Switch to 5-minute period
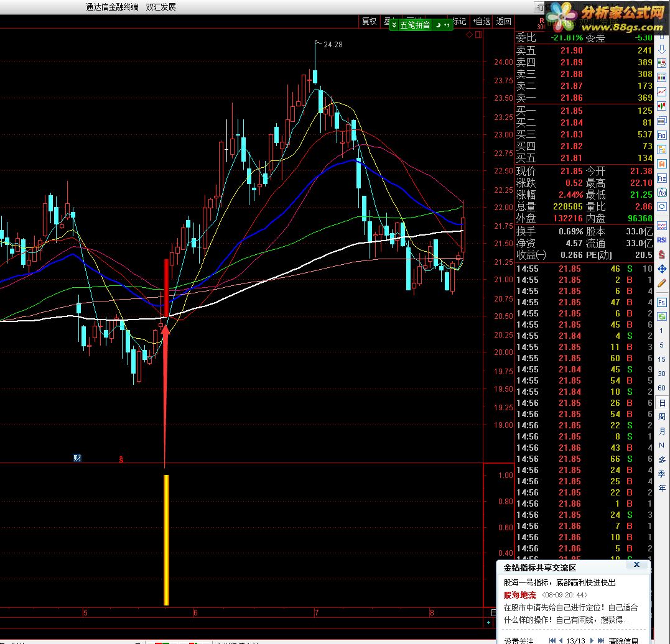This screenshot has height=644, width=670. 661,344
